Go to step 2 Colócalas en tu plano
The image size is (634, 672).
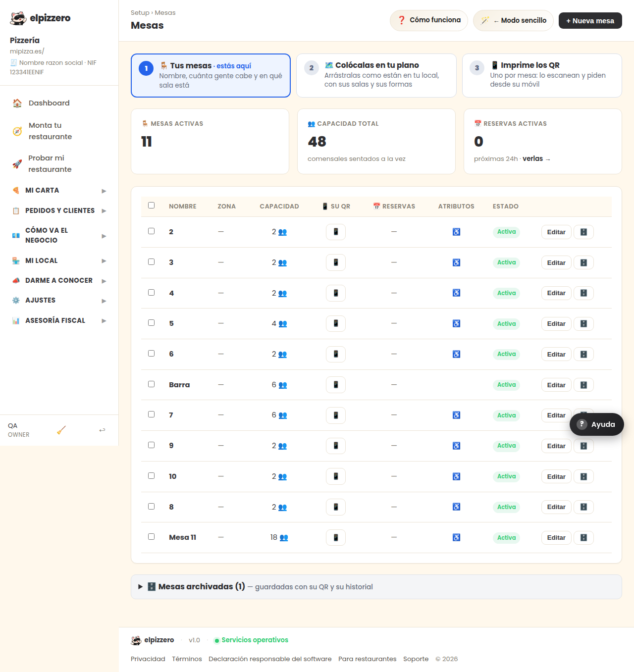[376, 75]
